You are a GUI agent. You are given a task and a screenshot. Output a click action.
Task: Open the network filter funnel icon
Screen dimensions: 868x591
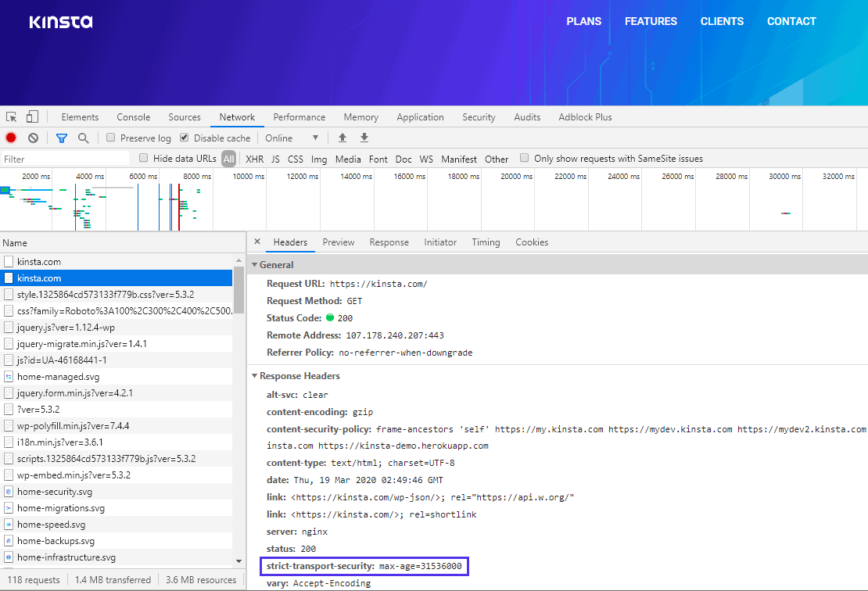[62, 138]
